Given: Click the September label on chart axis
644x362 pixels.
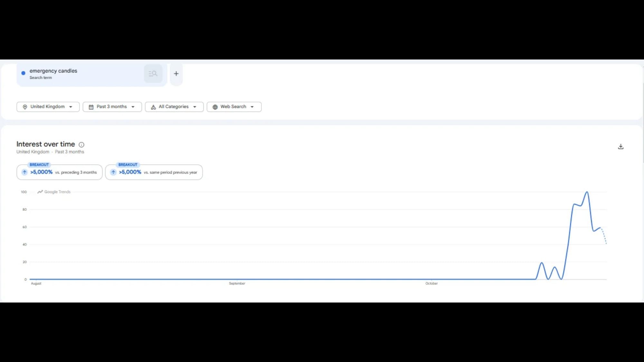Looking at the screenshot, I should [x=237, y=283].
